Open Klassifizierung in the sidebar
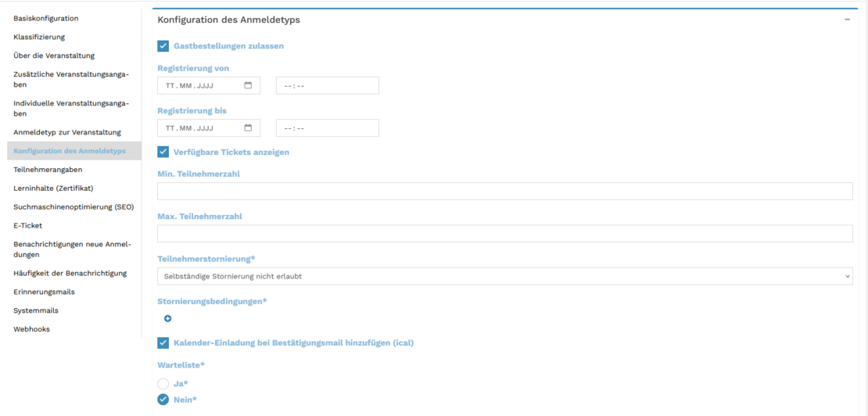868x416 pixels. tap(39, 37)
